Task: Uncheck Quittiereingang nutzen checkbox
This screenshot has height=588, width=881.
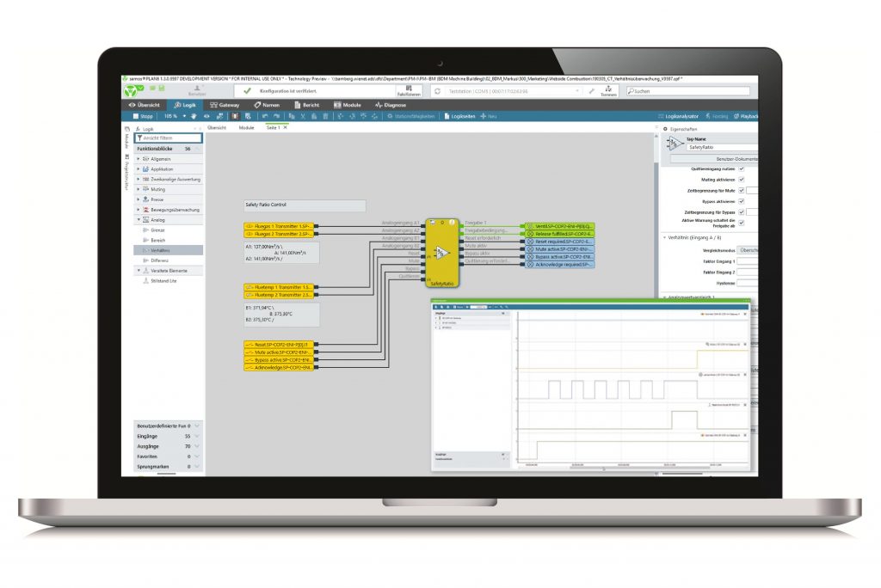Action: click(x=742, y=168)
